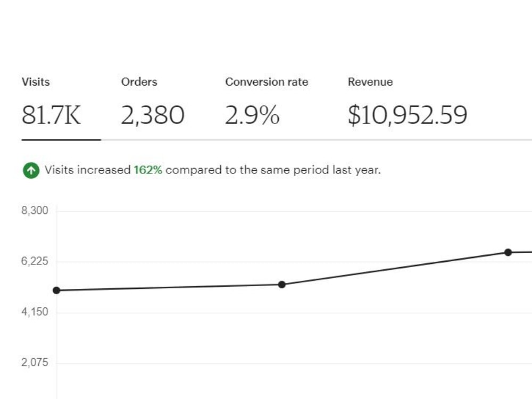Click the 2,380 orders figure
This screenshot has height=399, width=532.
(x=153, y=115)
